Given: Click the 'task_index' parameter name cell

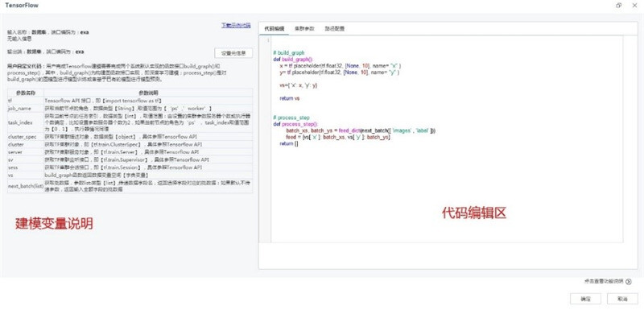Looking at the screenshot, I should click(26, 122).
